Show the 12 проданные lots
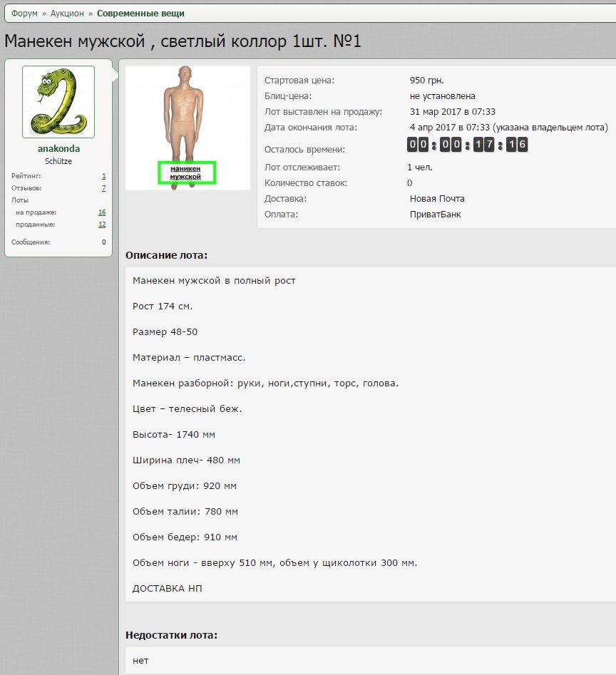This screenshot has width=616, height=675. [102, 225]
